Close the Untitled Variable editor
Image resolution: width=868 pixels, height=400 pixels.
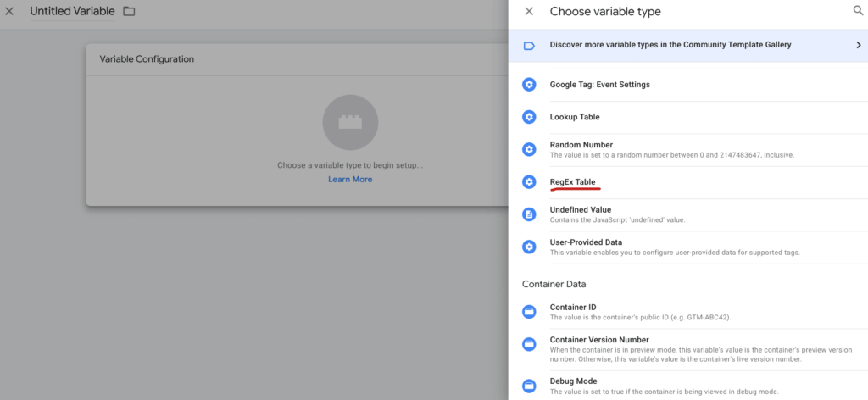pyautogui.click(x=11, y=12)
